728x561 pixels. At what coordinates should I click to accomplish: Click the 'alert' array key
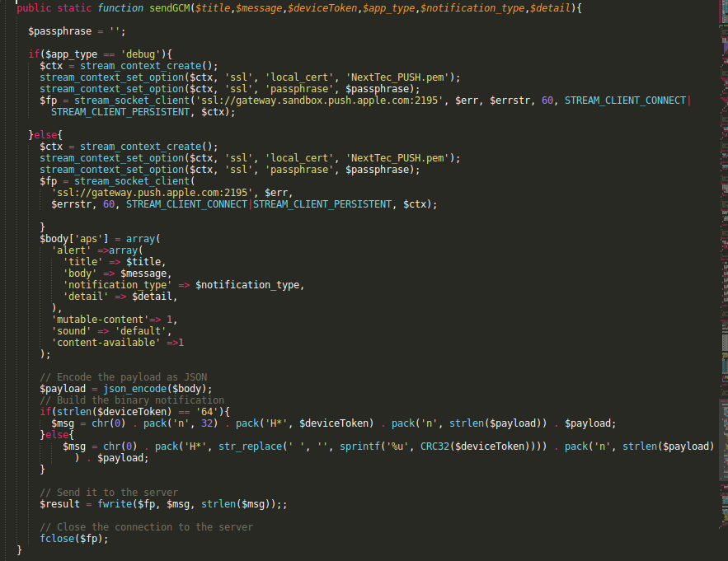point(71,250)
